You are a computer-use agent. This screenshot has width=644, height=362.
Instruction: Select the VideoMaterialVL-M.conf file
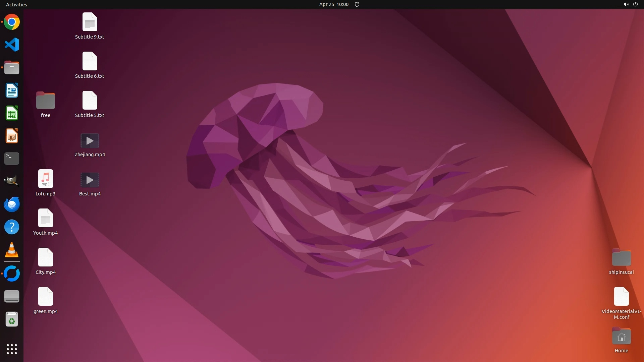click(x=621, y=297)
